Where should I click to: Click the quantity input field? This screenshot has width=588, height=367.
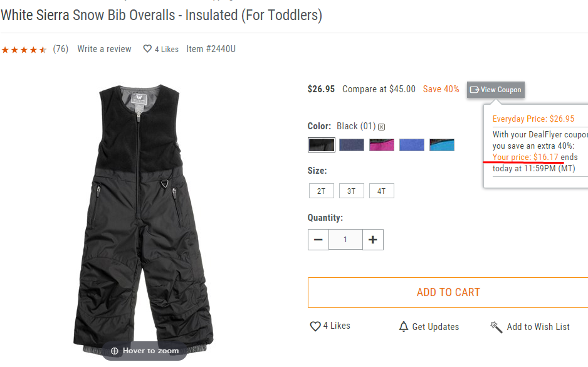point(345,240)
